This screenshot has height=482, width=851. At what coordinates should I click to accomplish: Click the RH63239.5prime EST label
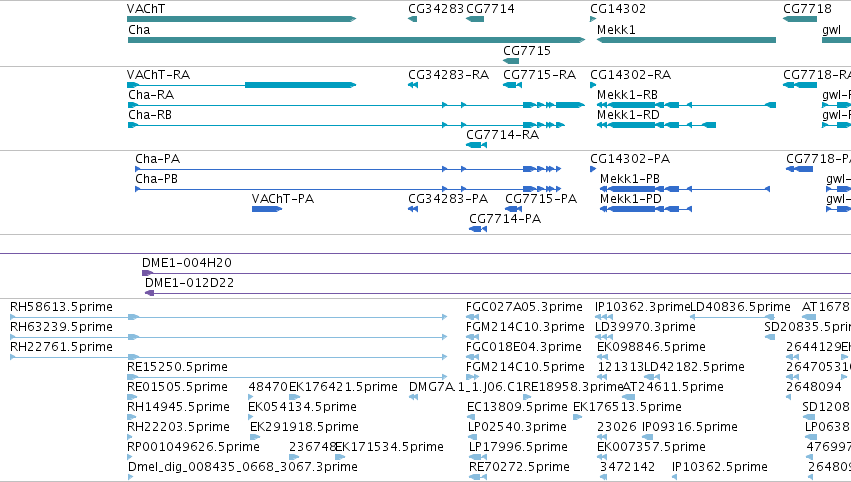point(61,327)
